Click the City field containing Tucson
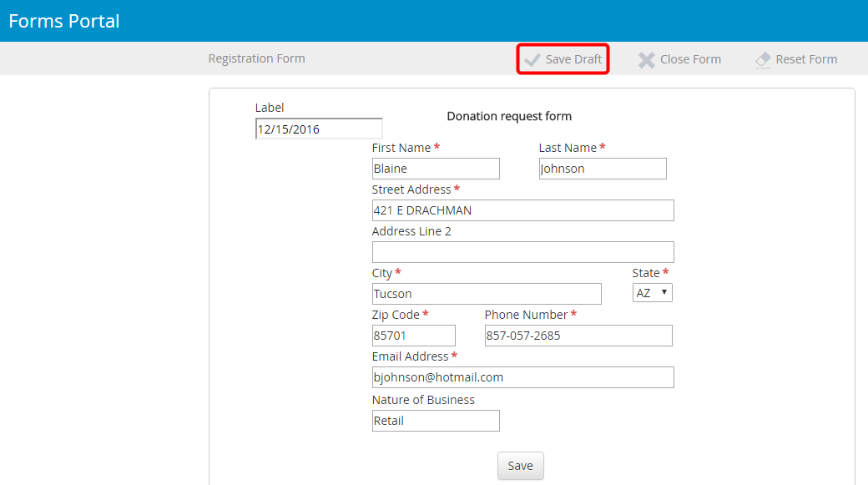The width and height of the screenshot is (868, 485). 487,294
